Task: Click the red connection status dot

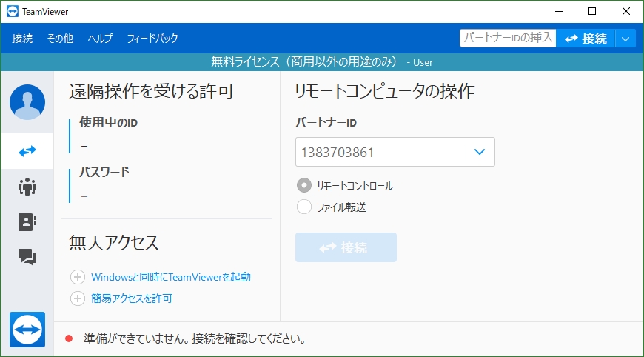Action: [69, 338]
